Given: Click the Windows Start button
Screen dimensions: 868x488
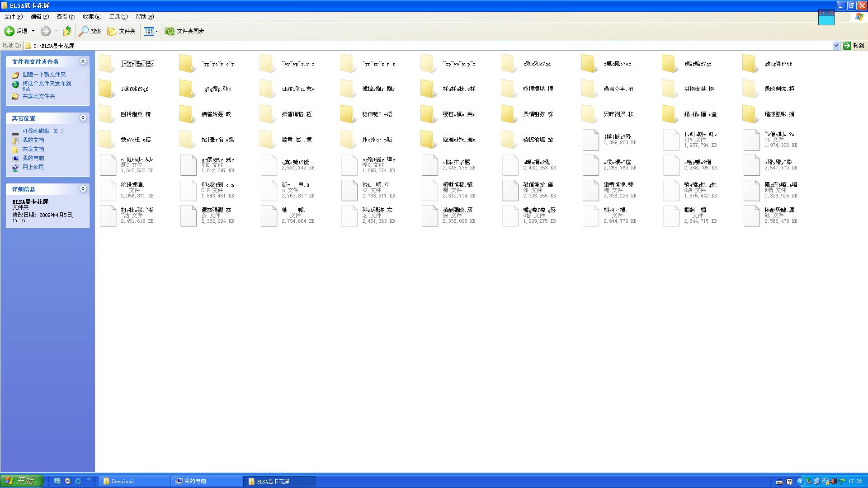Looking at the screenshot, I should [x=22, y=481].
